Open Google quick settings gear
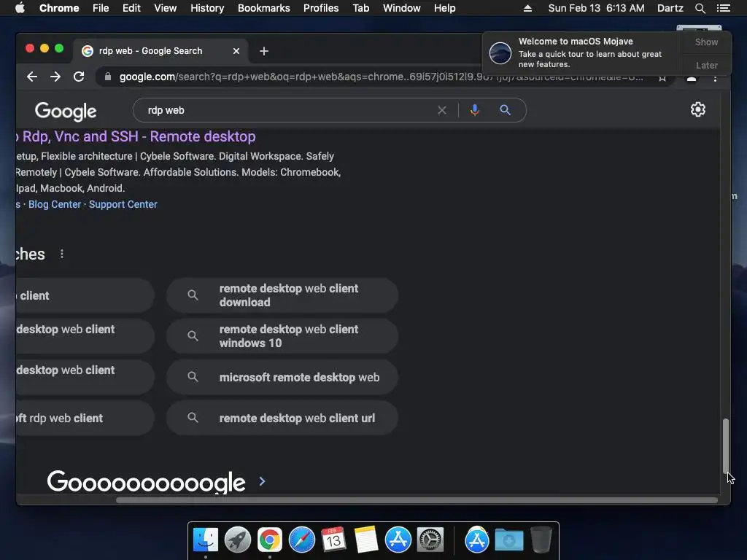This screenshot has width=747, height=560. tap(698, 109)
